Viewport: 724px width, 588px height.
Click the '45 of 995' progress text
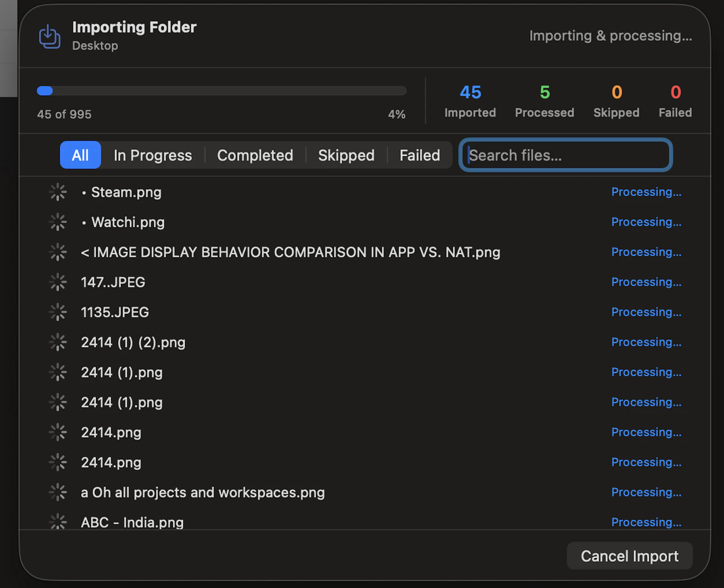[x=64, y=114]
